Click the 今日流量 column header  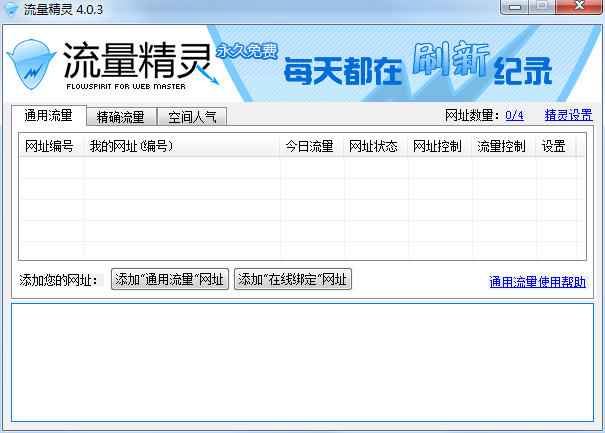point(309,146)
